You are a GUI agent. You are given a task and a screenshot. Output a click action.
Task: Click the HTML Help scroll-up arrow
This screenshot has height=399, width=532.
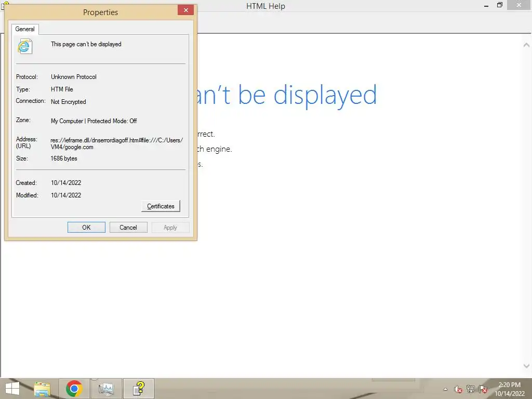[526, 45]
